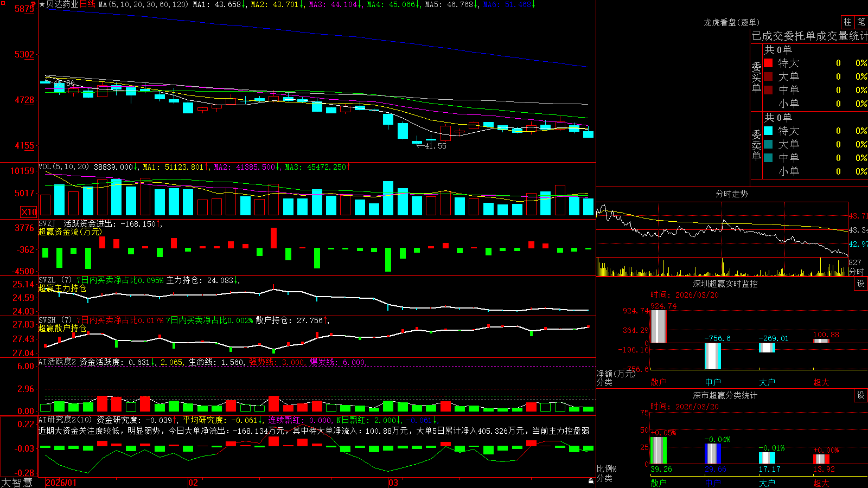Open the MA(5,10,20,30,60,120) indicator parameters

click(x=143, y=4)
